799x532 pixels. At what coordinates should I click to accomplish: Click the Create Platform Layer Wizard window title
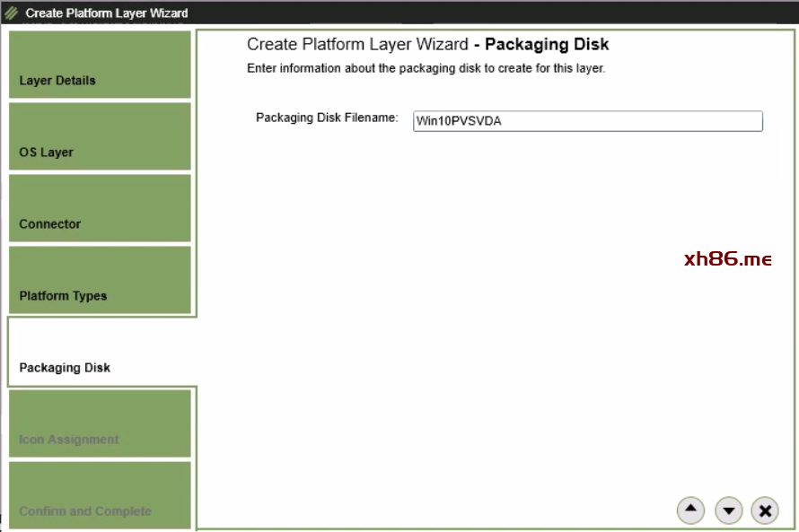(x=107, y=13)
